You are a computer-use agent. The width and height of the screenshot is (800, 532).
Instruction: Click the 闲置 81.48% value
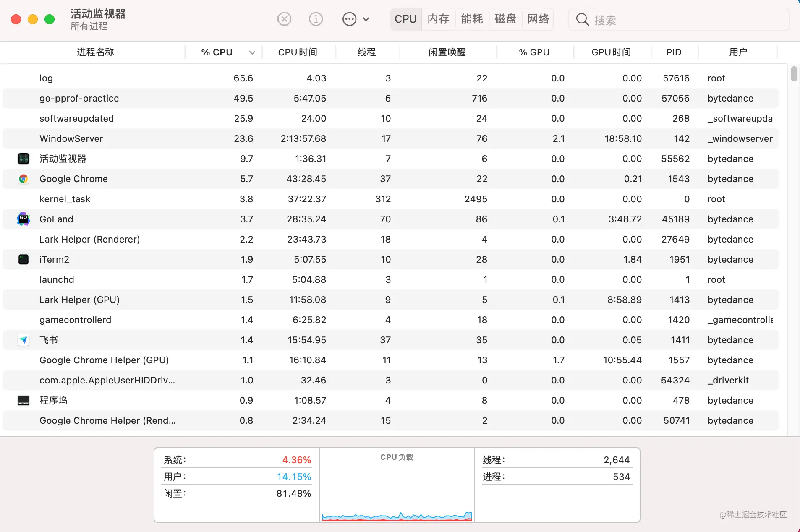point(294,493)
